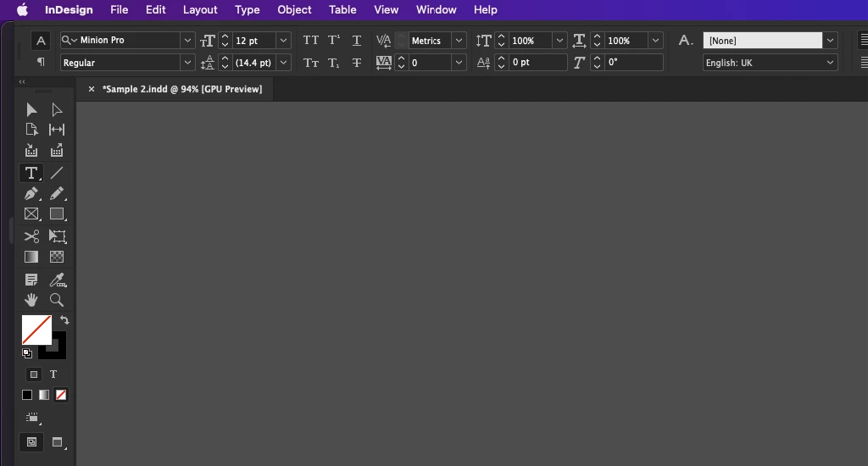Open the English: UK language dropdown
Image resolution: width=868 pixels, height=466 pixels.
(x=830, y=63)
